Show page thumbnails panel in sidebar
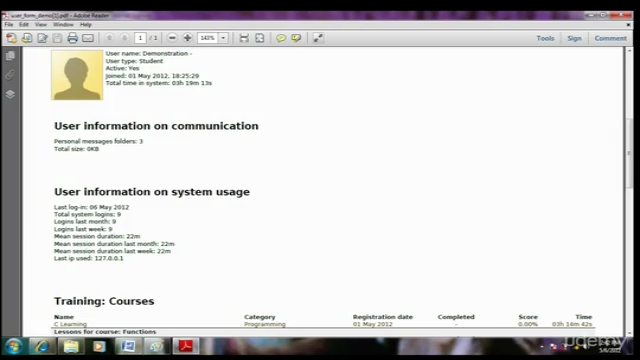This screenshot has height=360, width=640. pos(10,56)
